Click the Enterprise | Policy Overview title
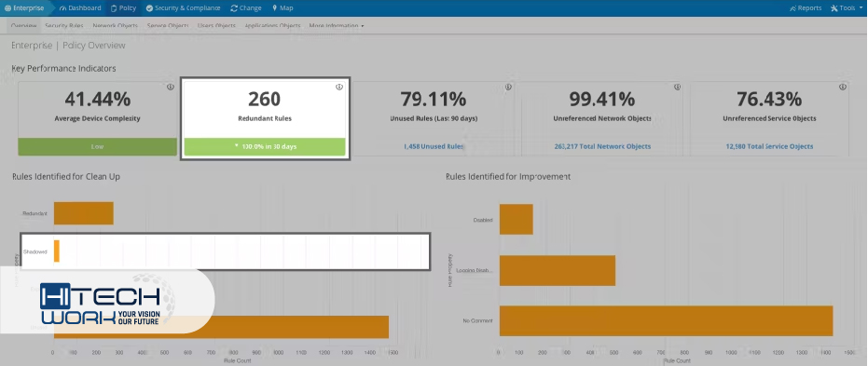 68,46
